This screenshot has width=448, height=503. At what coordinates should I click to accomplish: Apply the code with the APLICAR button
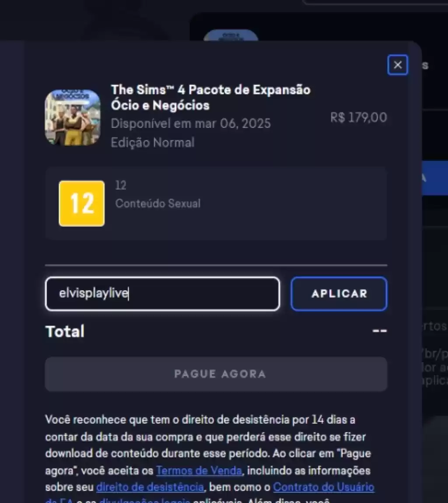[x=339, y=293]
